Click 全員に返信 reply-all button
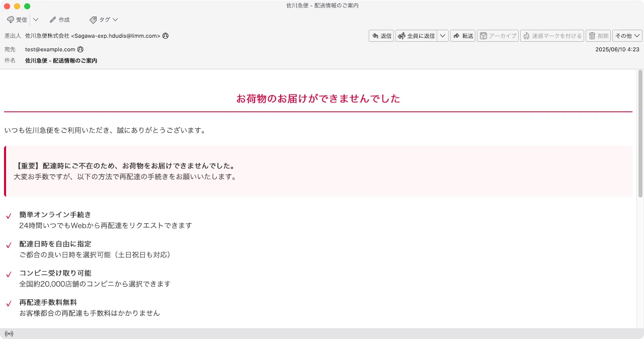The width and height of the screenshot is (644, 339). click(x=416, y=36)
